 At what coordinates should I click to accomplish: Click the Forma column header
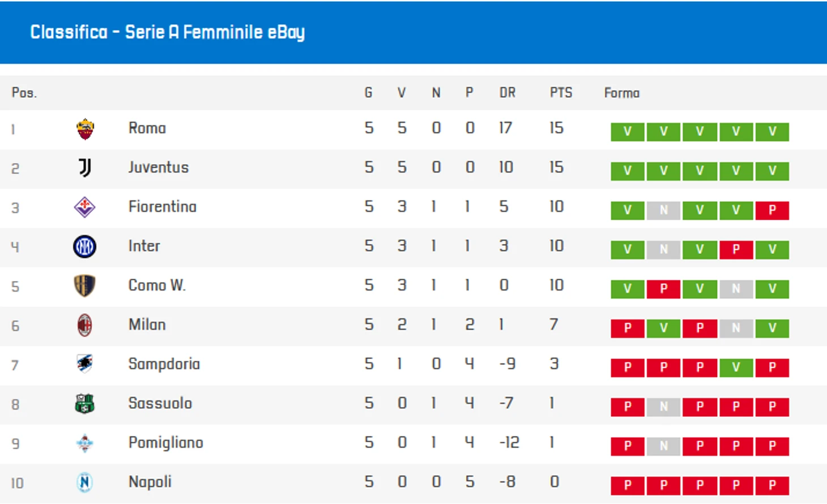click(x=622, y=93)
